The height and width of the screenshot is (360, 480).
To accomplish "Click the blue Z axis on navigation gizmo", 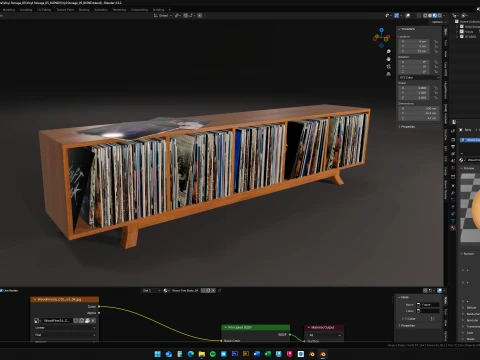I will coord(381,30).
